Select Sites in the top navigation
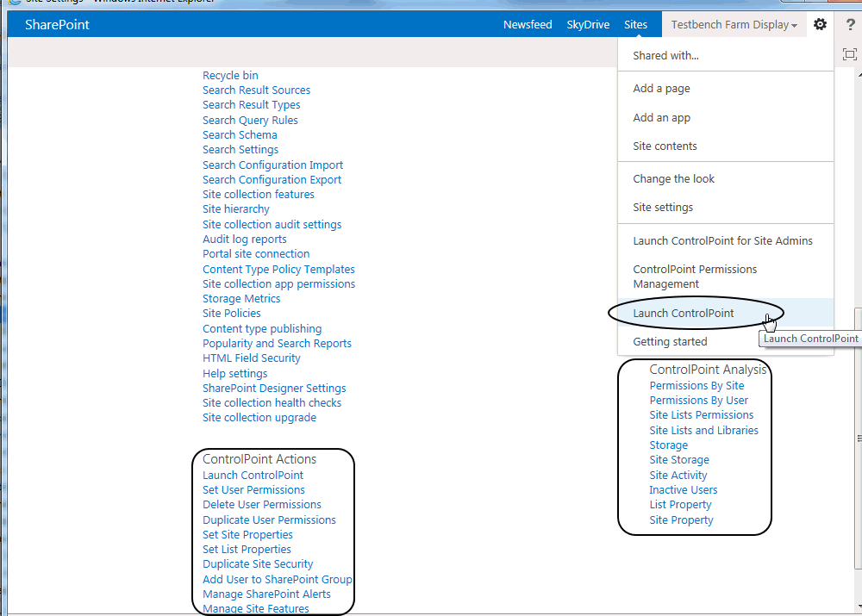Screen dimensions: 862x616 point(635,24)
